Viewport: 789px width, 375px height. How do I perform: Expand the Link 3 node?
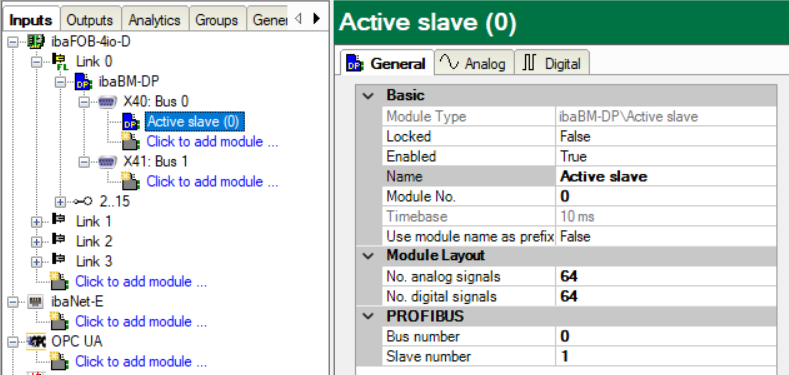[36, 262]
